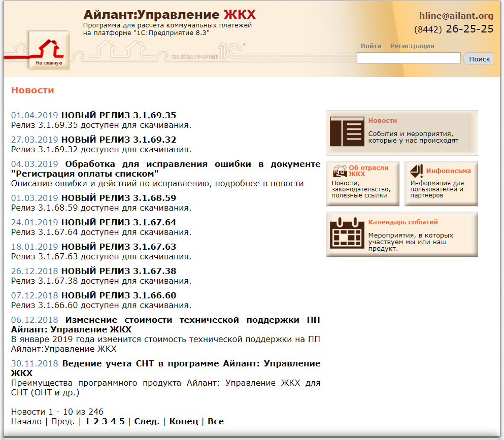Image resolution: width=504 pixels, height=440 pixels.
Task: Click the Новости page heading
Action: coord(32,90)
